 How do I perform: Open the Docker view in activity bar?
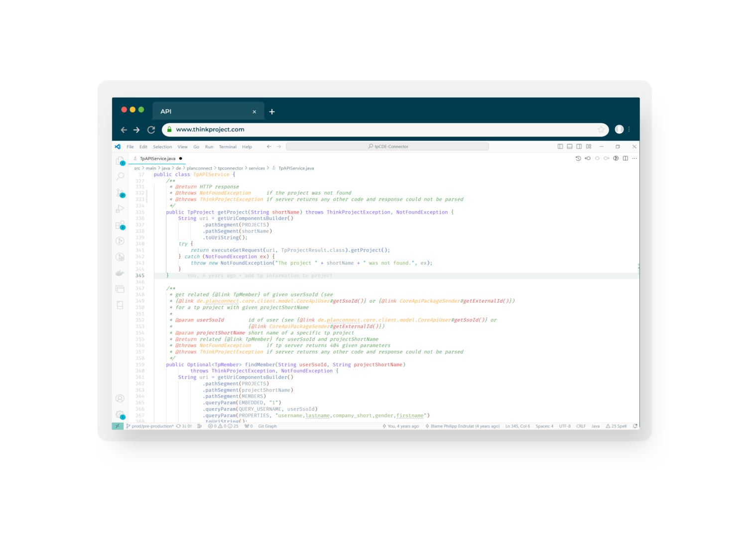pos(120,273)
